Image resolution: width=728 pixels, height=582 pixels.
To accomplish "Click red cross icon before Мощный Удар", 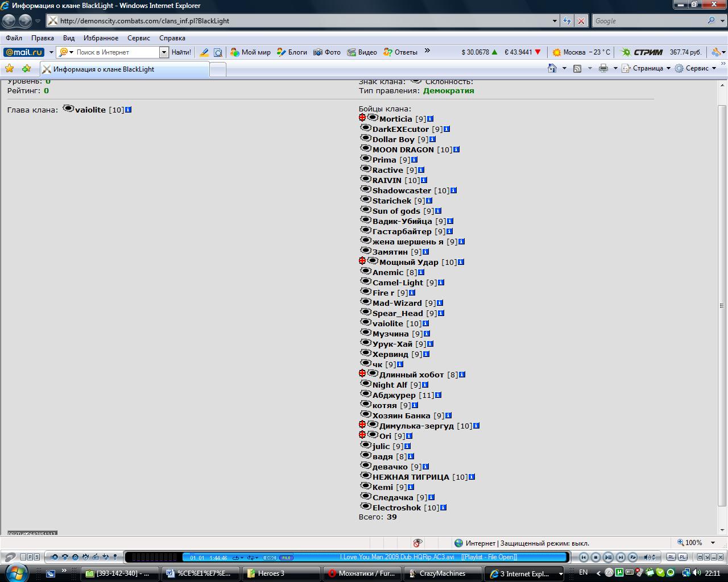I will pyautogui.click(x=362, y=261).
